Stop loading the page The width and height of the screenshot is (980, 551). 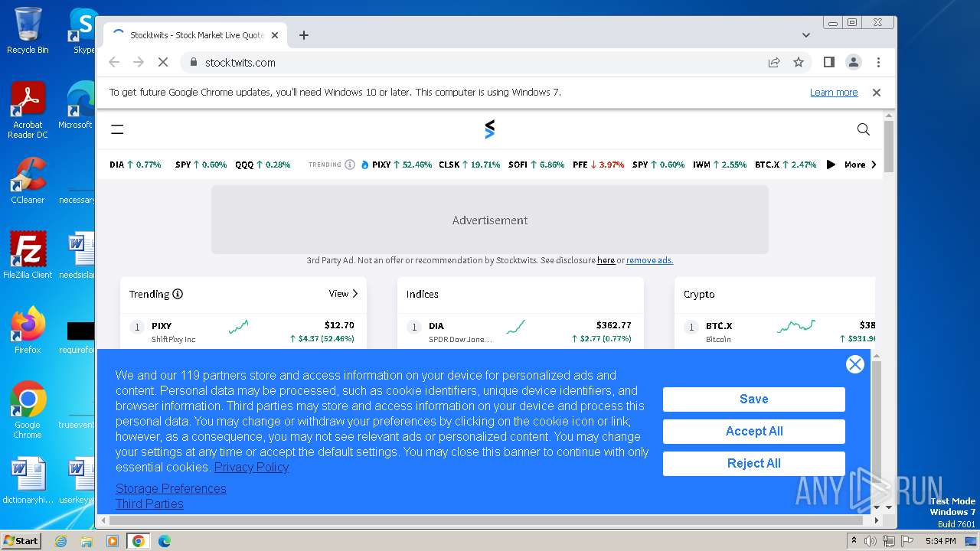[163, 63]
